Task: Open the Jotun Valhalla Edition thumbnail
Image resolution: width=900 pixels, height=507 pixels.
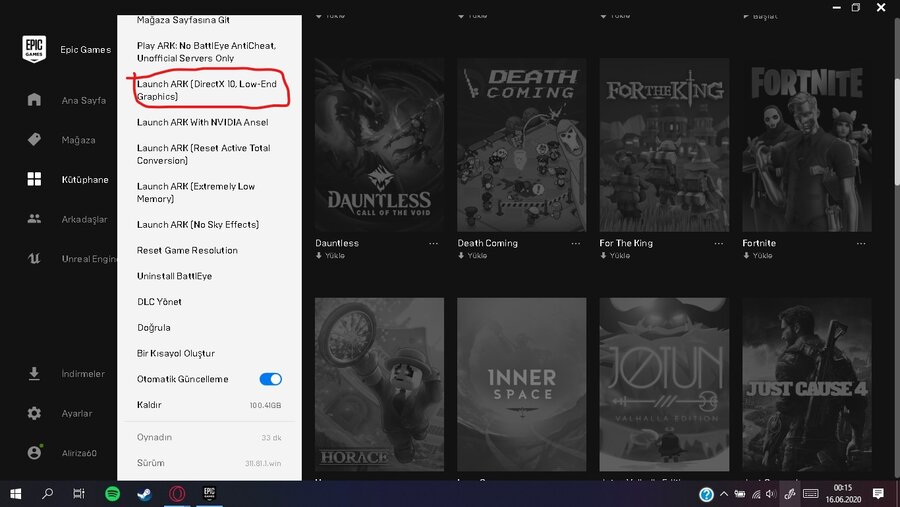Action: pyautogui.click(x=664, y=384)
